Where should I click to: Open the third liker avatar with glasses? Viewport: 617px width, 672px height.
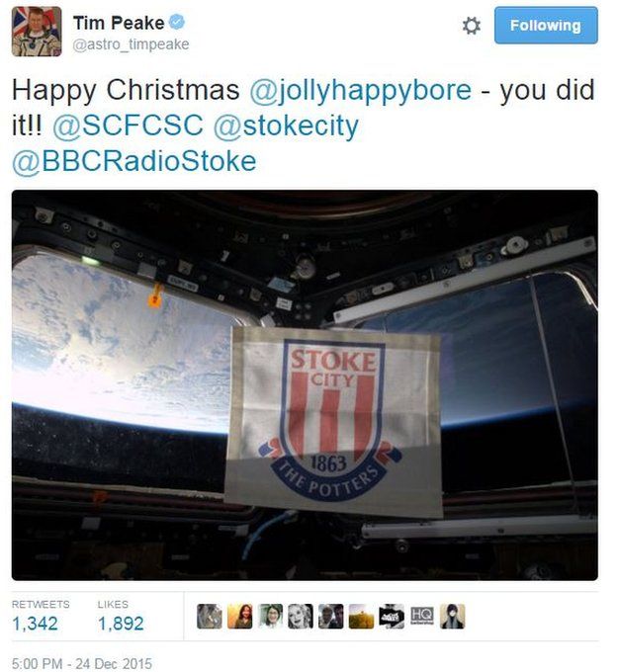coord(270,617)
